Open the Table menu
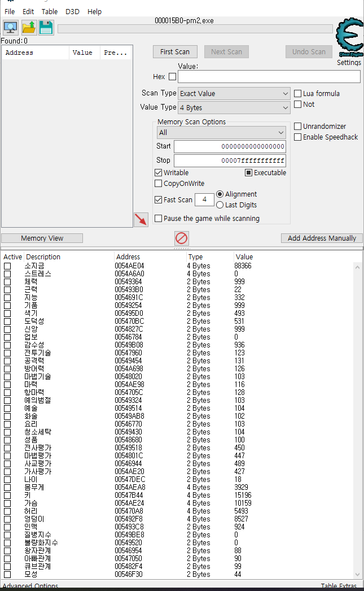The image size is (364, 591). click(50, 12)
